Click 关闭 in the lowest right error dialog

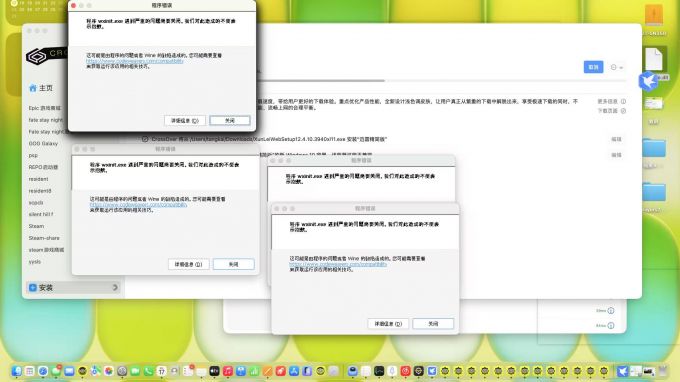pyautogui.click(x=433, y=323)
